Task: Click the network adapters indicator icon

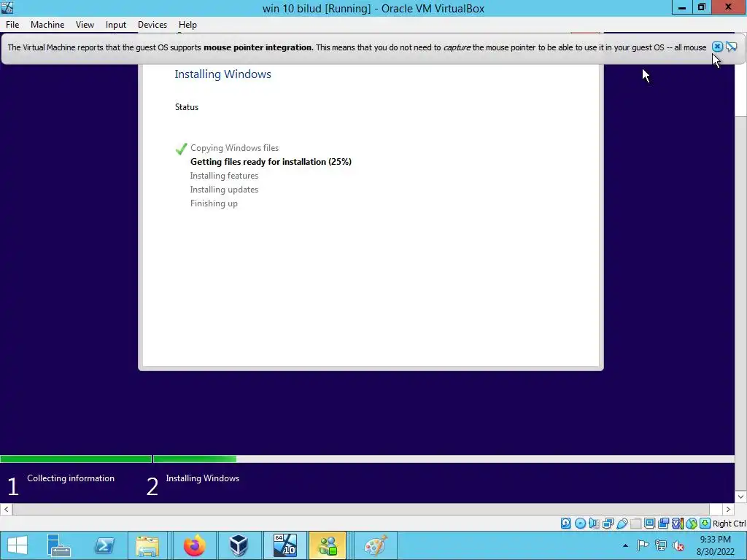Action: click(x=608, y=524)
